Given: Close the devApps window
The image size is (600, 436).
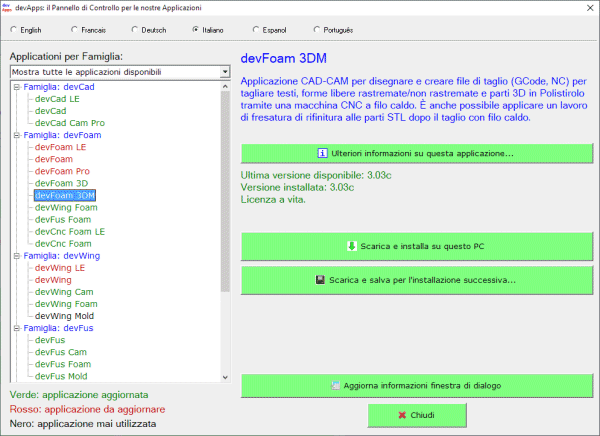Looking at the screenshot, I should pyautogui.click(x=590, y=8).
